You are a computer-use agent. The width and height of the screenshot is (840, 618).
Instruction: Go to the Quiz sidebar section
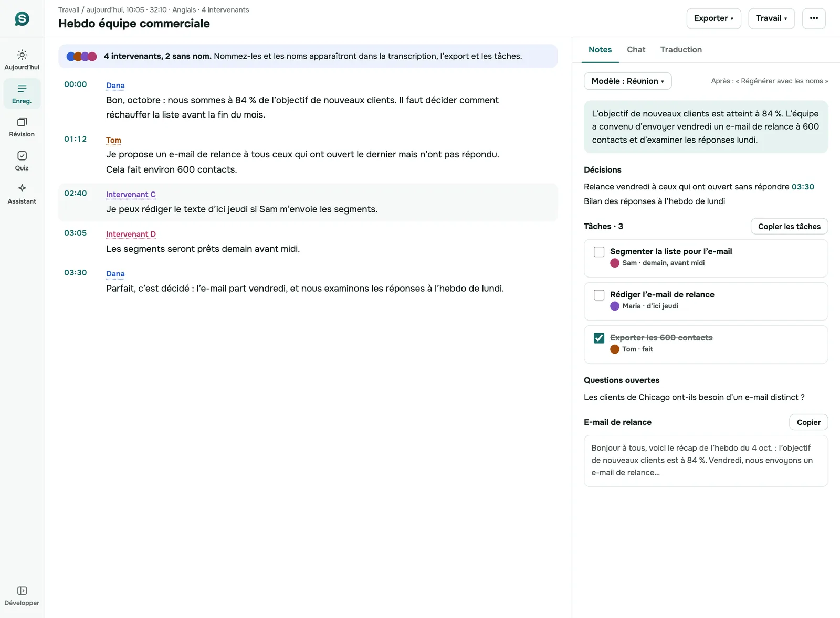[22, 161]
